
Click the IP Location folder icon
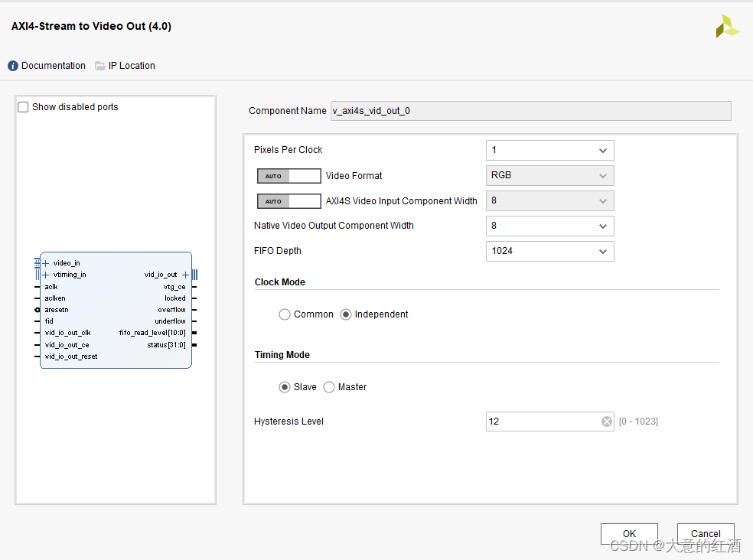click(x=99, y=66)
